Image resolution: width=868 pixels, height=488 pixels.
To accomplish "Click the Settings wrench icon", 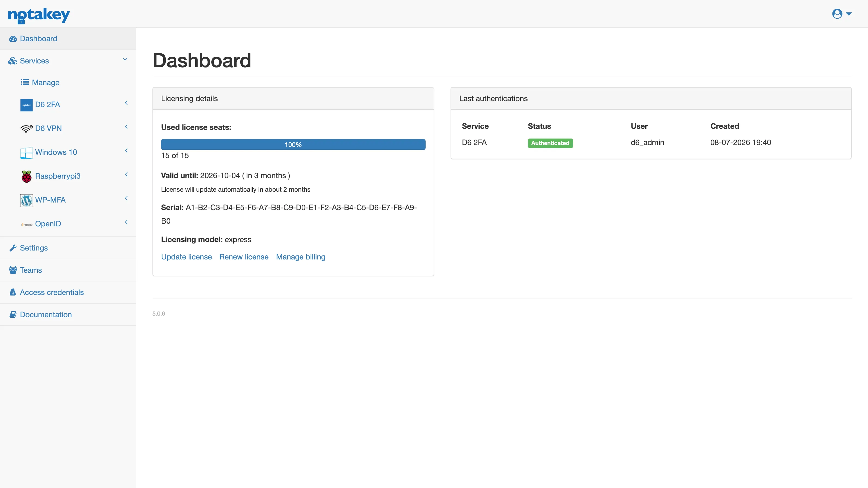I will tap(13, 248).
